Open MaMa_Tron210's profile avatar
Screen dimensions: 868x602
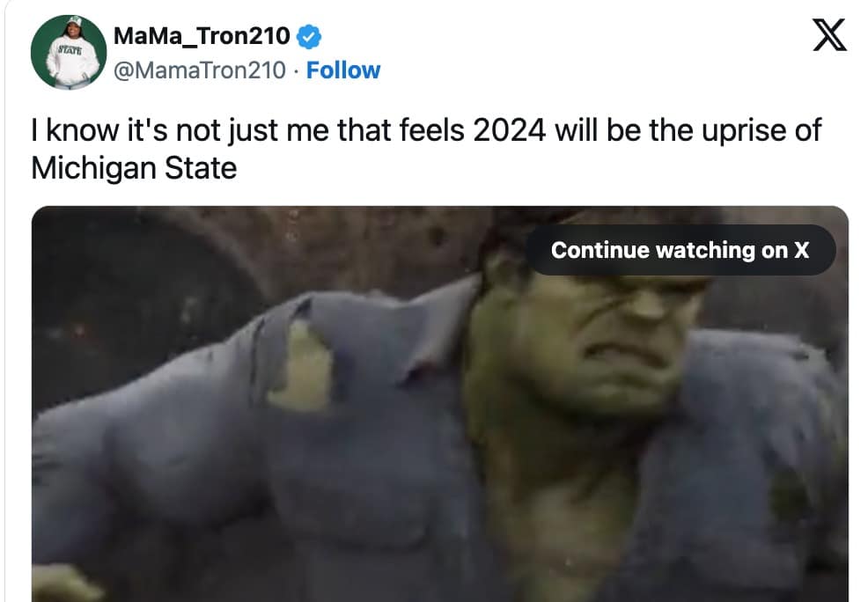click(x=69, y=52)
